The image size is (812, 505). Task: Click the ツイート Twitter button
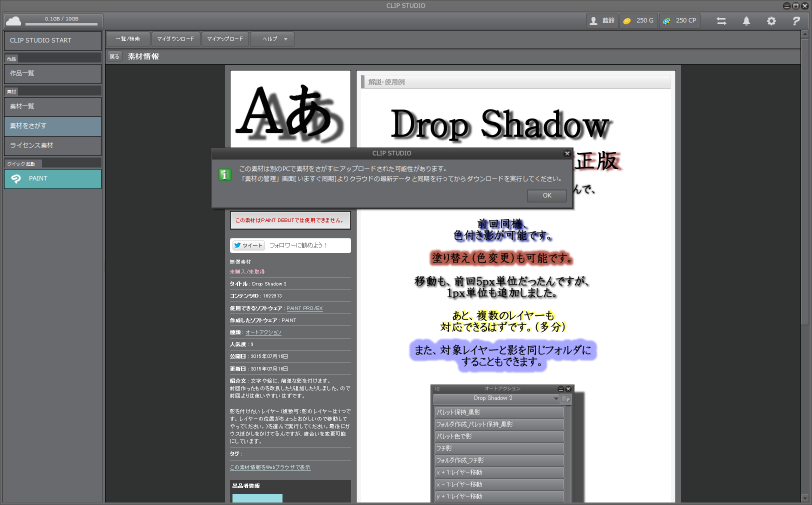point(248,245)
